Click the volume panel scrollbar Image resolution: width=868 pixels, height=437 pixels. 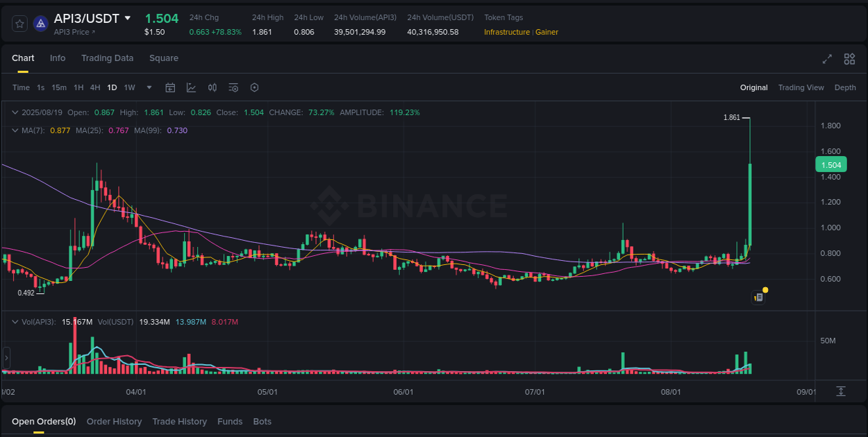click(6, 357)
